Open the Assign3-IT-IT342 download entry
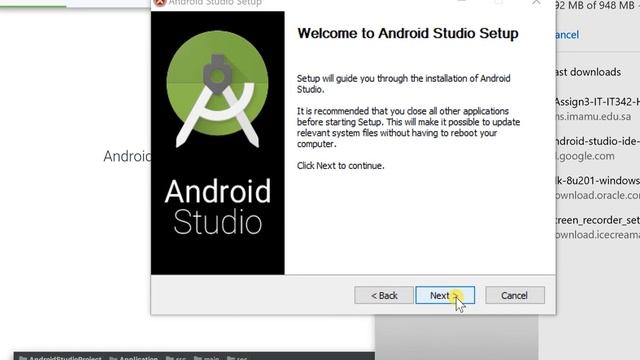This screenshot has height=360, width=640. click(597, 102)
